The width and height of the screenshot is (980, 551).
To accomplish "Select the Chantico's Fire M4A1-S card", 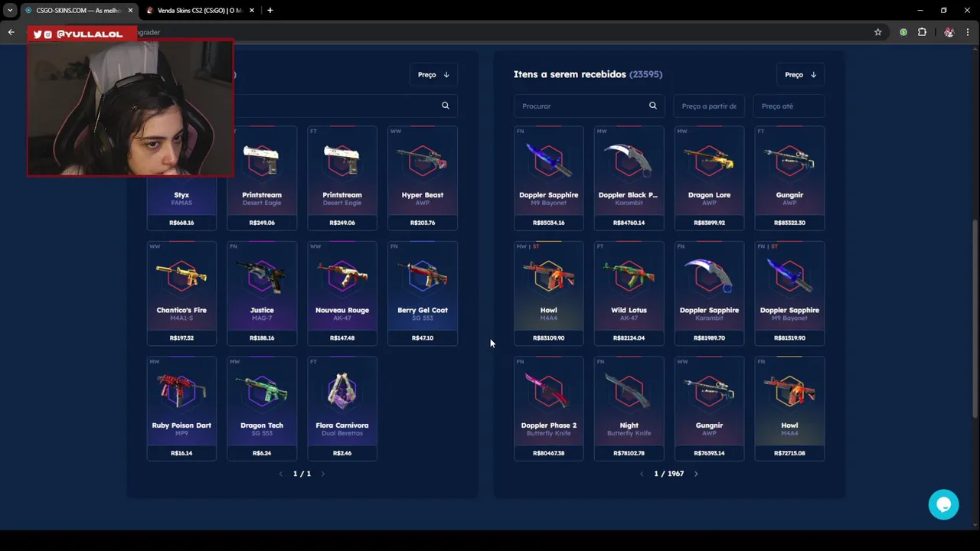I will tap(181, 293).
